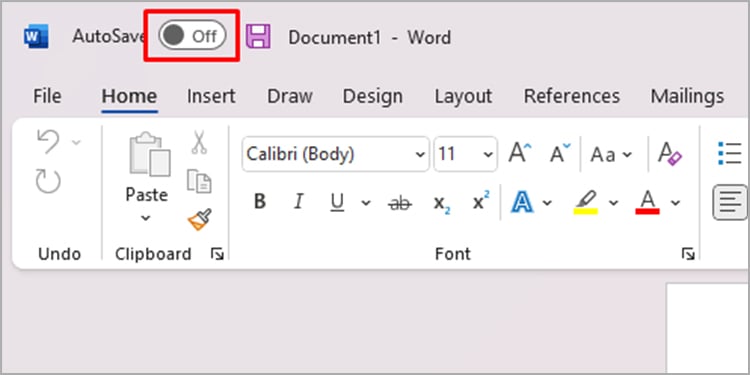750x375 pixels.
Task: Apply strikethrough formatting
Action: coord(399,203)
